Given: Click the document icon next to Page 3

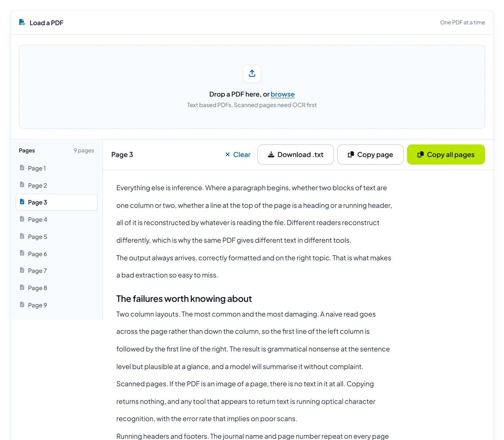Looking at the screenshot, I should click(22, 202).
